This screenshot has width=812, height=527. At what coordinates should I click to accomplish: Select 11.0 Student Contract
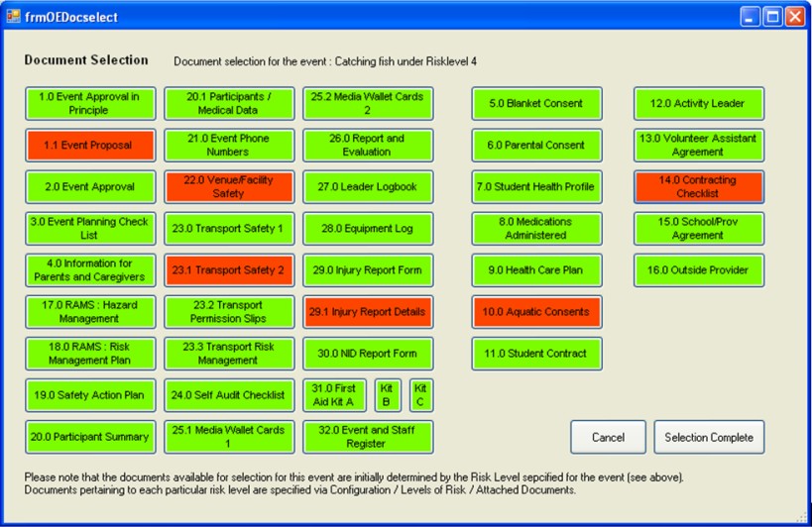coord(536,354)
